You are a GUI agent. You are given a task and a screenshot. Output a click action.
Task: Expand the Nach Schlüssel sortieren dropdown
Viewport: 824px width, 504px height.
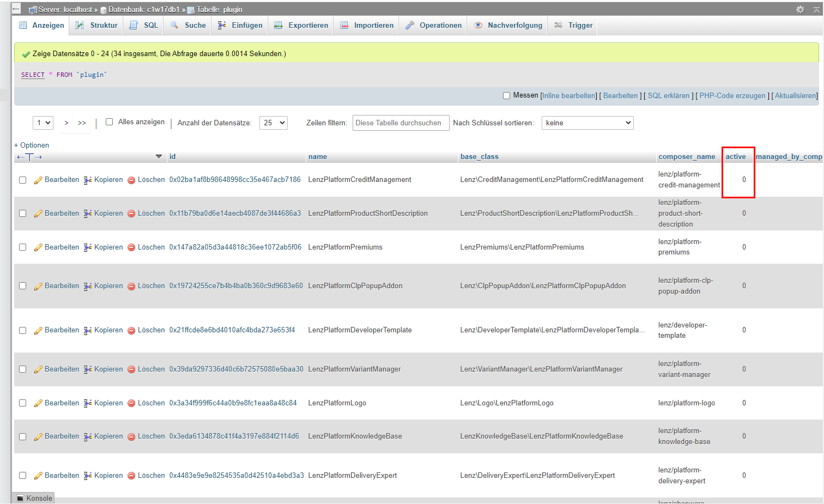point(587,123)
